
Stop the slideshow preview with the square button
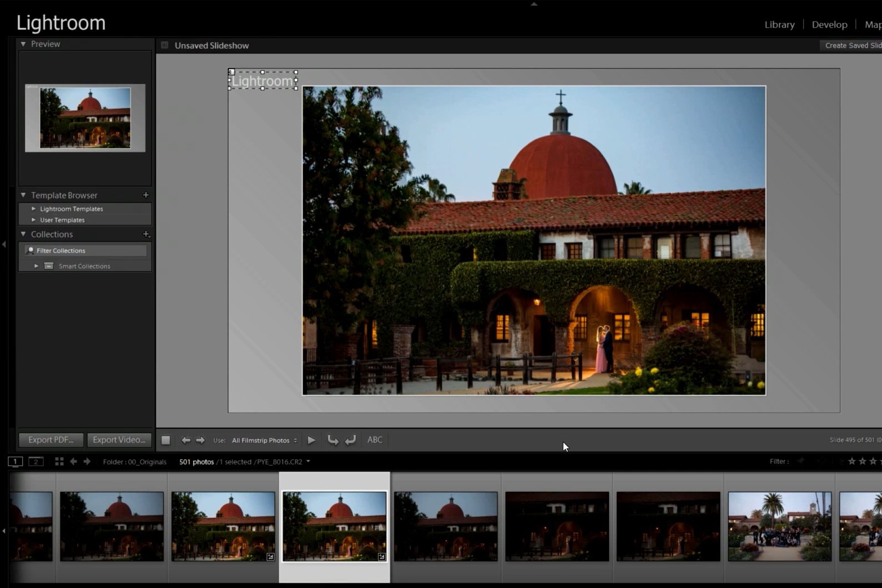pyautogui.click(x=165, y=440)
